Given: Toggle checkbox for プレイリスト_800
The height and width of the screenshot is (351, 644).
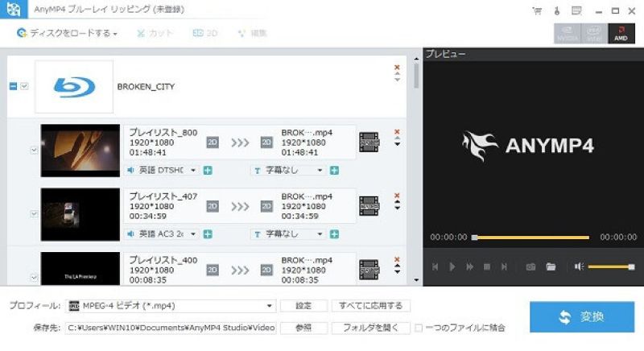Looking at the screenshot, I should [x=34, y=151].
